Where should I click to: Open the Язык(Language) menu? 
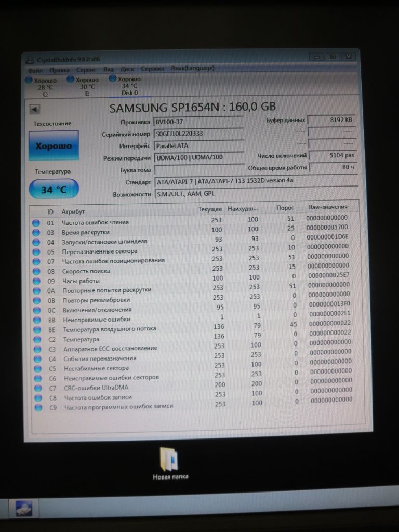click(193, 68)
